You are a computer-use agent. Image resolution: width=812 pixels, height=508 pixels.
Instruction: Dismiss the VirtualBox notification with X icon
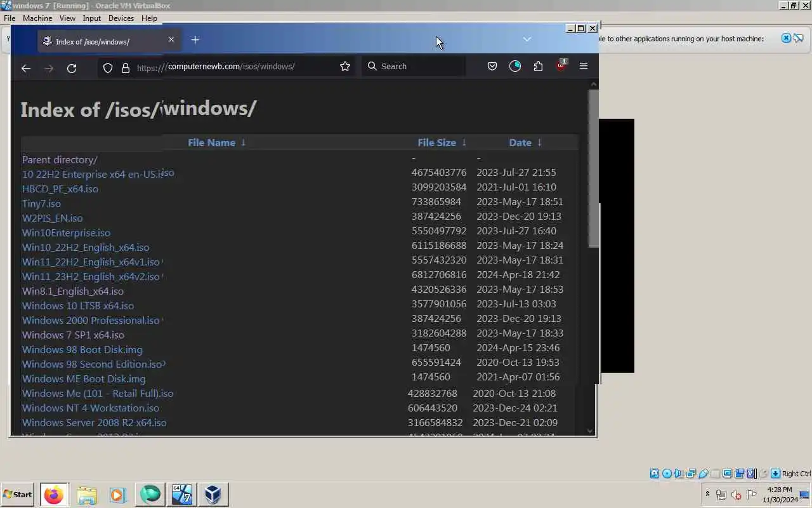click(786, 38)
